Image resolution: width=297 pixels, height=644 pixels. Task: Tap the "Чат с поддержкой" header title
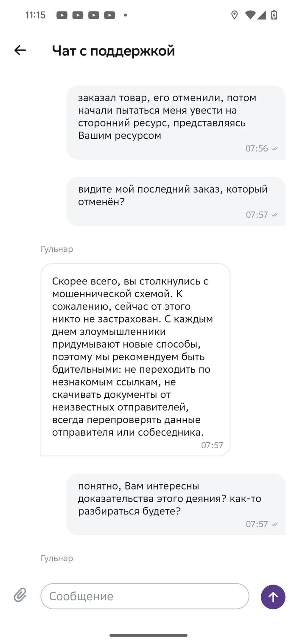click(113, 51)
